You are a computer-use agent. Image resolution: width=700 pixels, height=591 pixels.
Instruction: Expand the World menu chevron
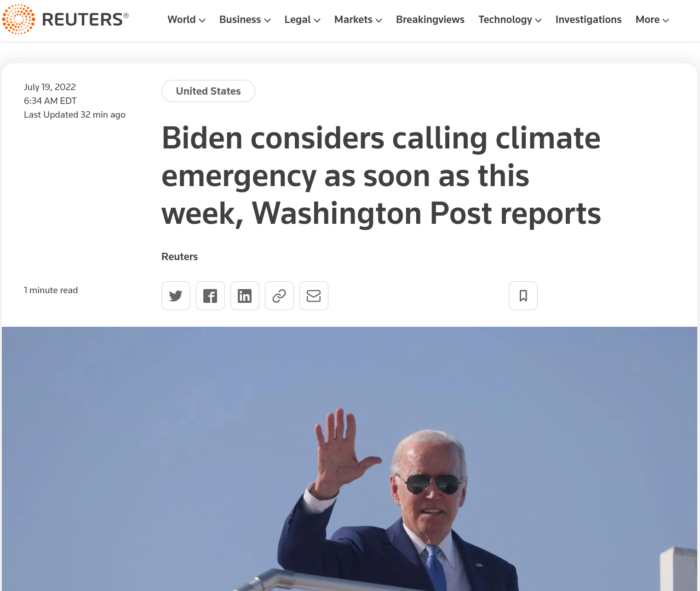tap(202, 20)
